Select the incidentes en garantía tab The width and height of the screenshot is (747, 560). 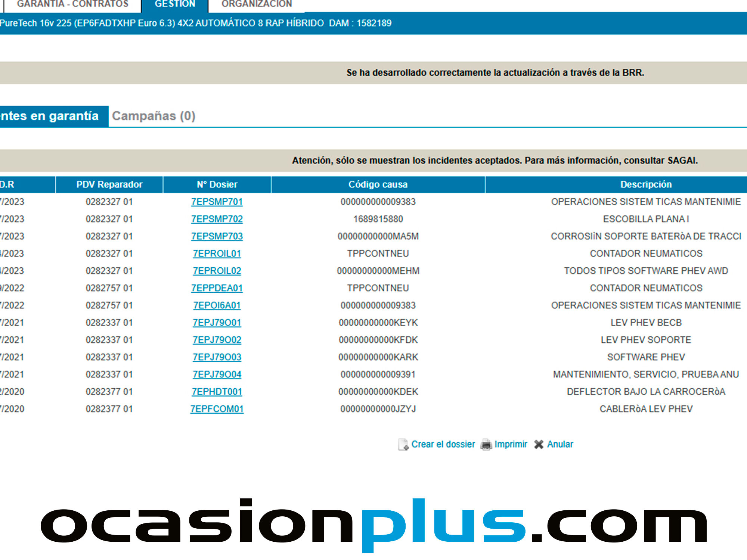click(x=50, y=116)
